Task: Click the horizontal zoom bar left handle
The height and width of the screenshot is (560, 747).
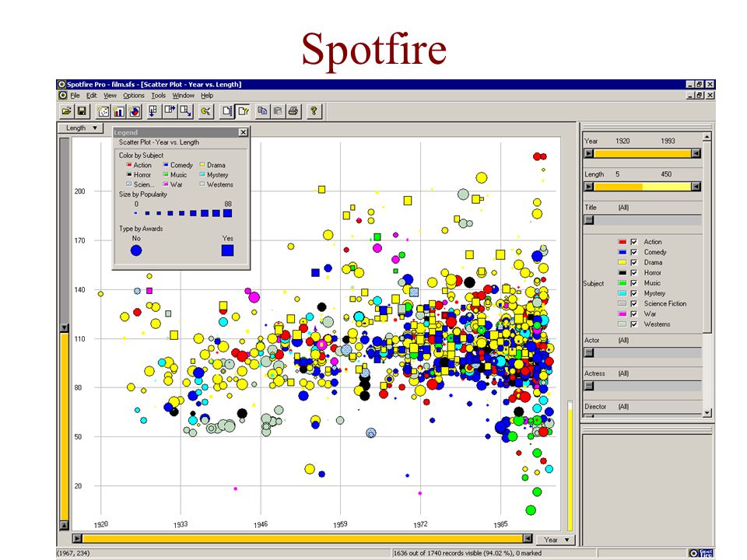Action: tap(78, 538)
